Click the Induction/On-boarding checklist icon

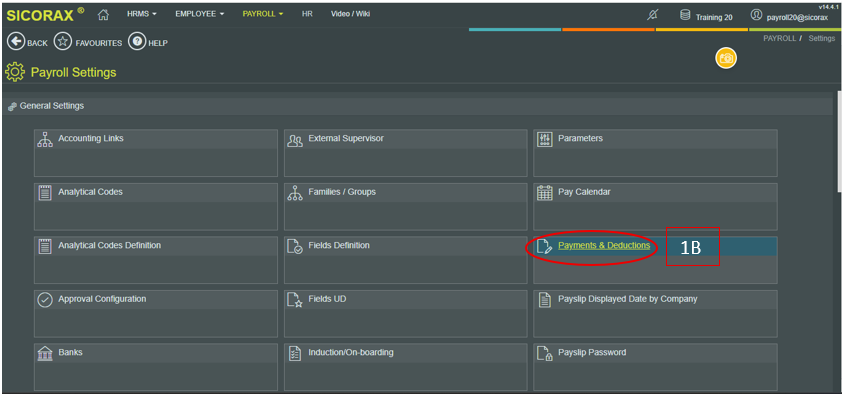click(x=295, y=353)
